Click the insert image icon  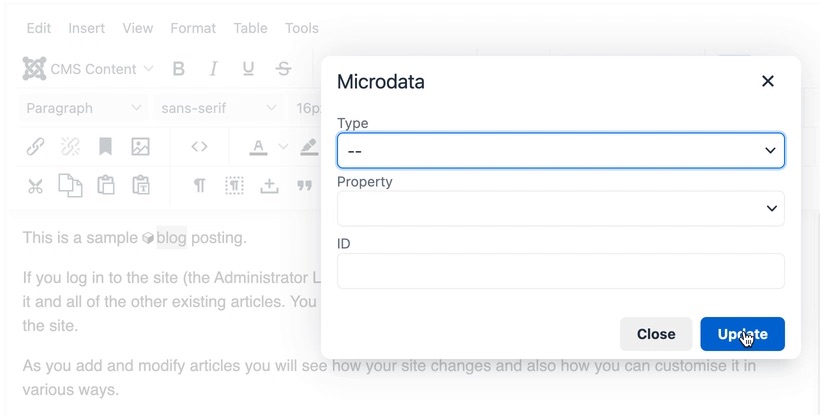point(140,147)
